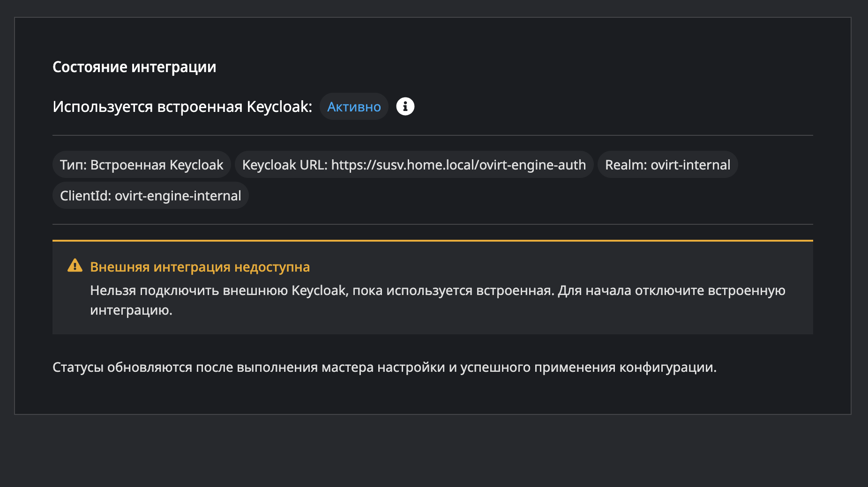Click blank alert space right of the title
Image resolution: width=868 pixels, height=487 pixels.
[x=562, y=267]
